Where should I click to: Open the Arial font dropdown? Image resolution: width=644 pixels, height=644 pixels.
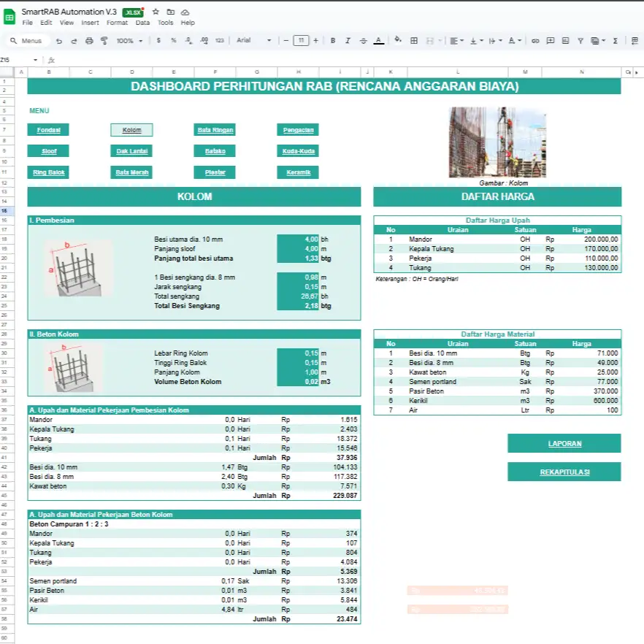point(254,40)
